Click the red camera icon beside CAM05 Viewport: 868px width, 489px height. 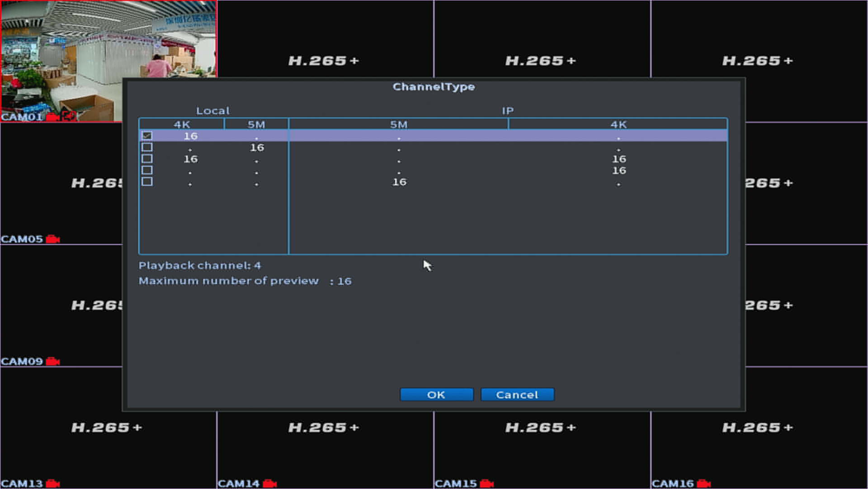pyautogui.click(x=53, y=239)
